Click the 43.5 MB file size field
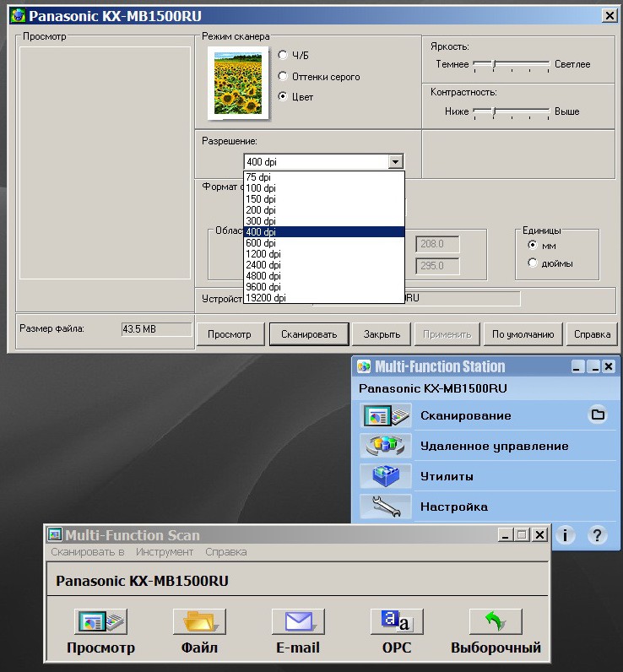The image size is (623, 672). tap(156, 329)
